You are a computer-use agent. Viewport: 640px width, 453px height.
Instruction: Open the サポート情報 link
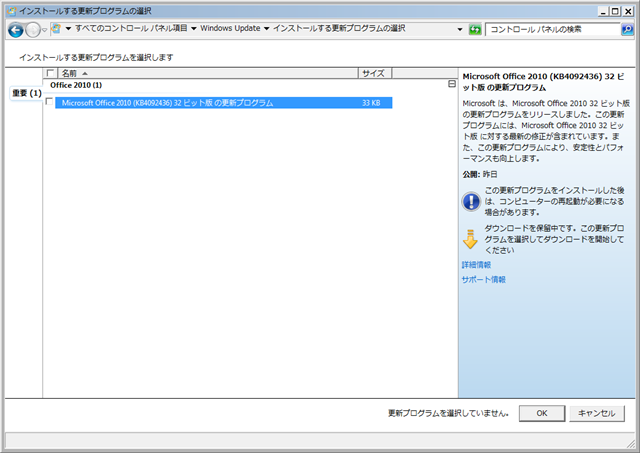(484, 280)
